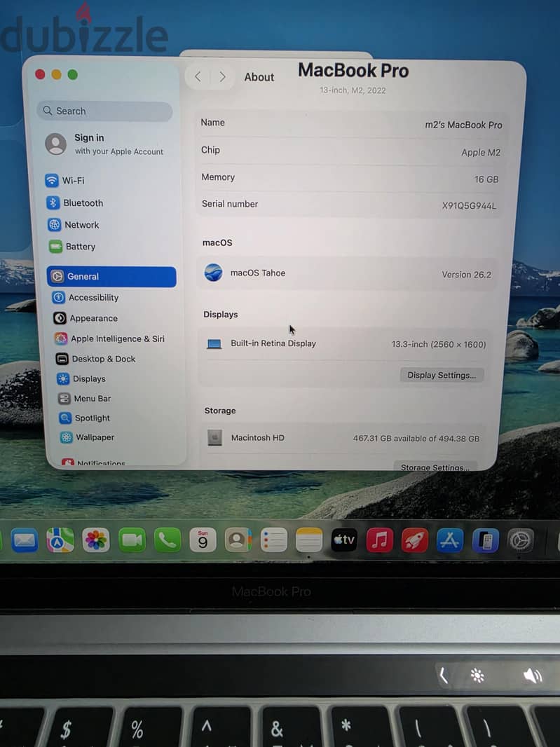Open Appearance settings
This screenshot has width=560, height=747.
[x=86, y=318]
